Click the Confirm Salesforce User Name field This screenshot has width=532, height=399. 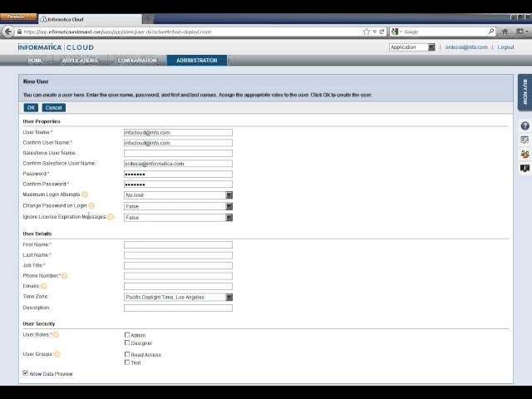click(178, 164)
